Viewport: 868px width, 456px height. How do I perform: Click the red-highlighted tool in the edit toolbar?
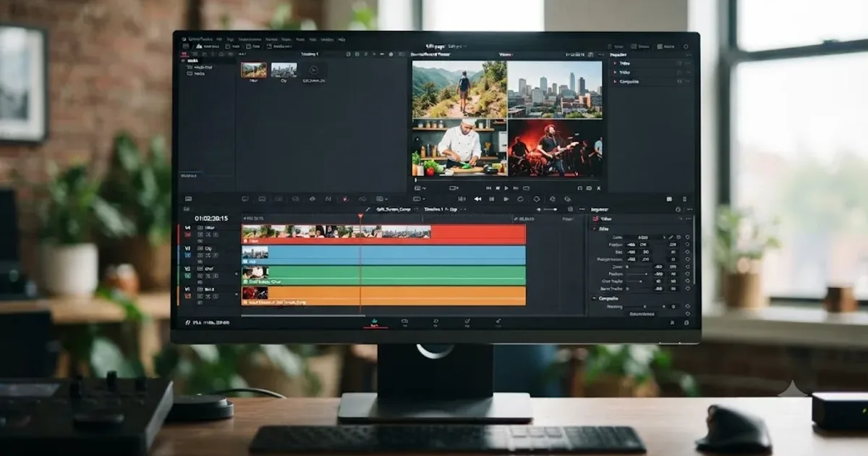click(x=345, y=198)
